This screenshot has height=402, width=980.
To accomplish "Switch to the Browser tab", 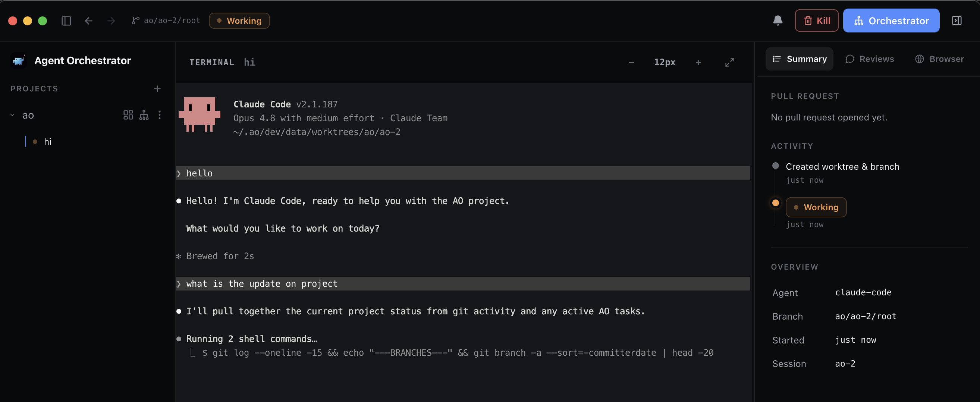I will click(939, 59).
